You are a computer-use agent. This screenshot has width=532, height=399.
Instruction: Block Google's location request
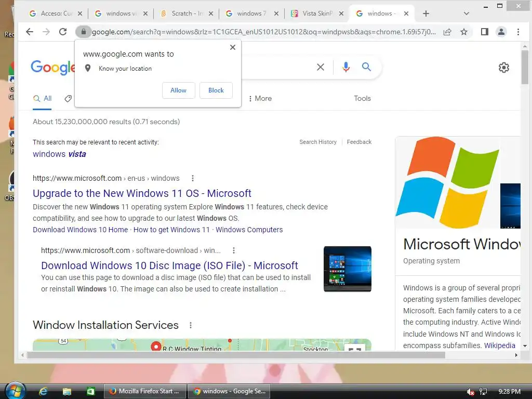(216, 90)
